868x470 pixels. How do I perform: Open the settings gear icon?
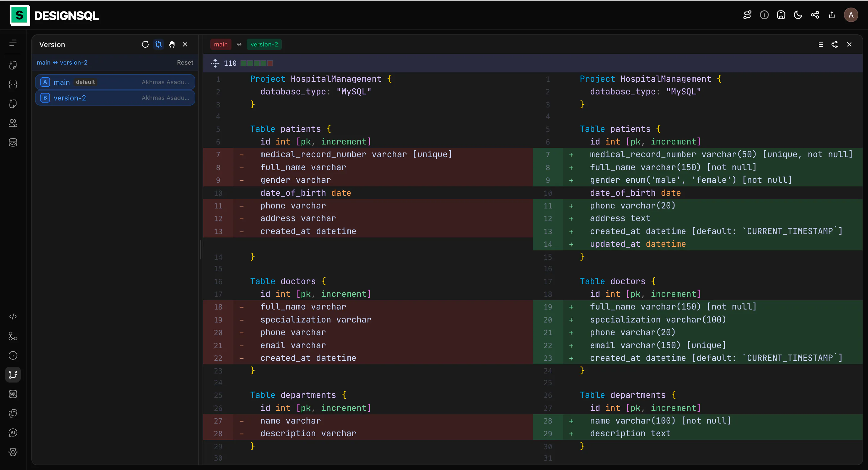13,452
